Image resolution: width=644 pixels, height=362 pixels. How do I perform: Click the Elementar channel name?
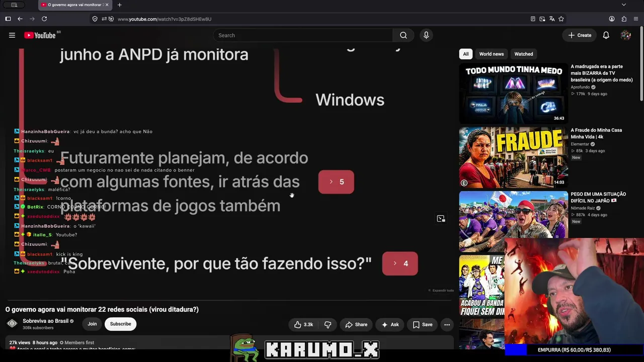click(x=580, y=144)
